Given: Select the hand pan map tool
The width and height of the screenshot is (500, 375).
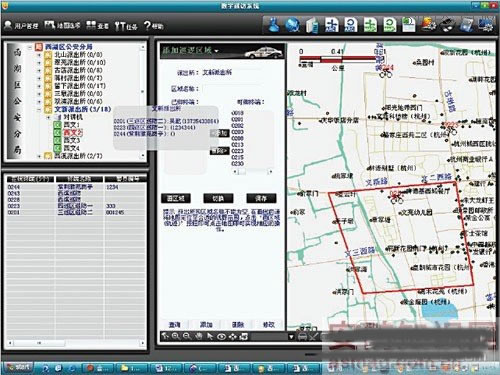Looking at the screenshot, I should pyautogui.click(x=199, y=336).
